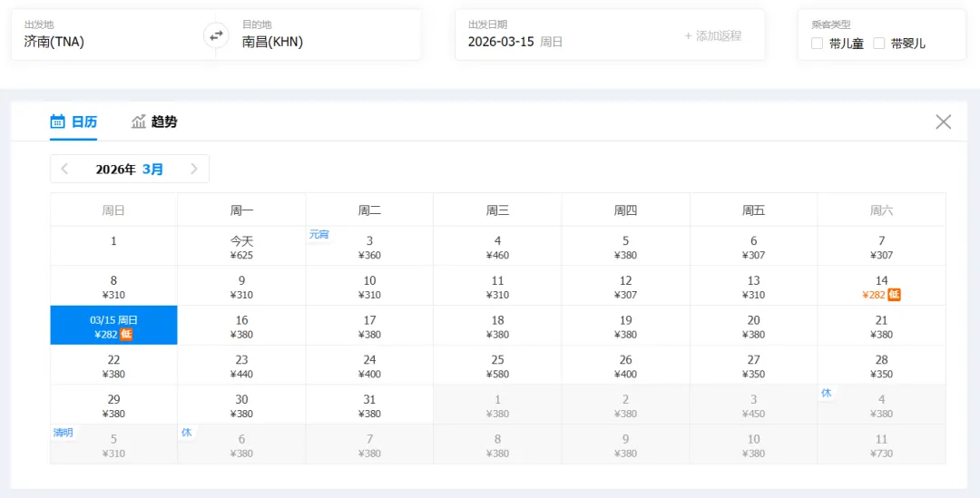The width and height of the screenshot is (980, 498).
Task: Select March 7 with fare ¥307
Action: tap(881, 246)
